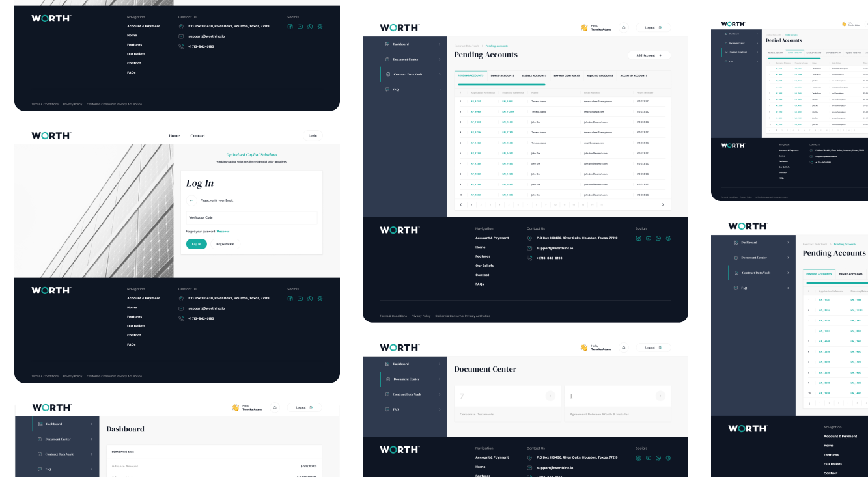
Task: Go to next page on the full Pending Accounts table
Action: [663, 204]
